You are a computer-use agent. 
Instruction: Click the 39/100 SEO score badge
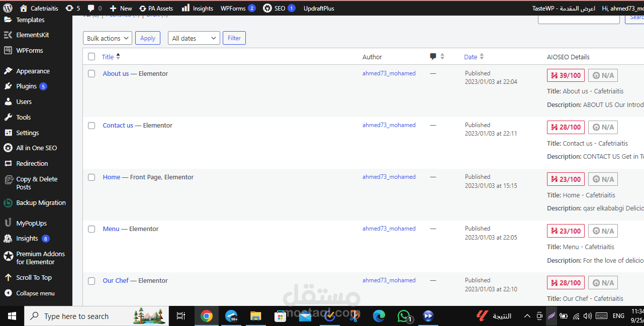pos(566,75)
